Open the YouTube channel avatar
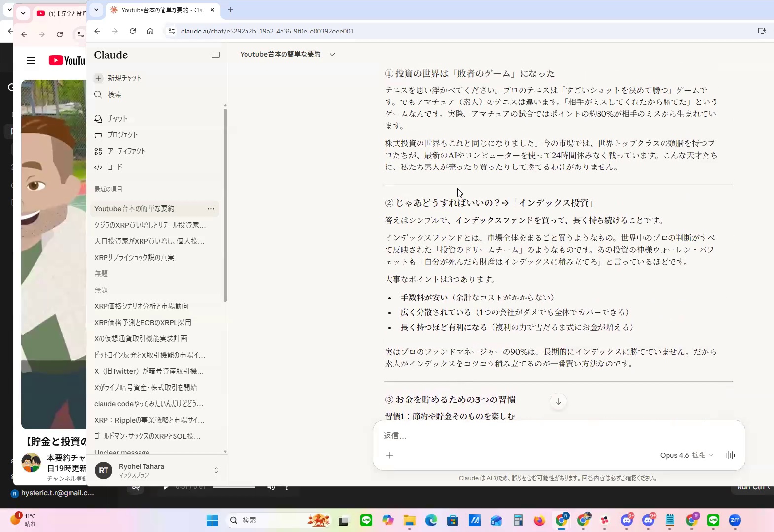This screenshot has height=532, width=774. (x=31, y=463)
